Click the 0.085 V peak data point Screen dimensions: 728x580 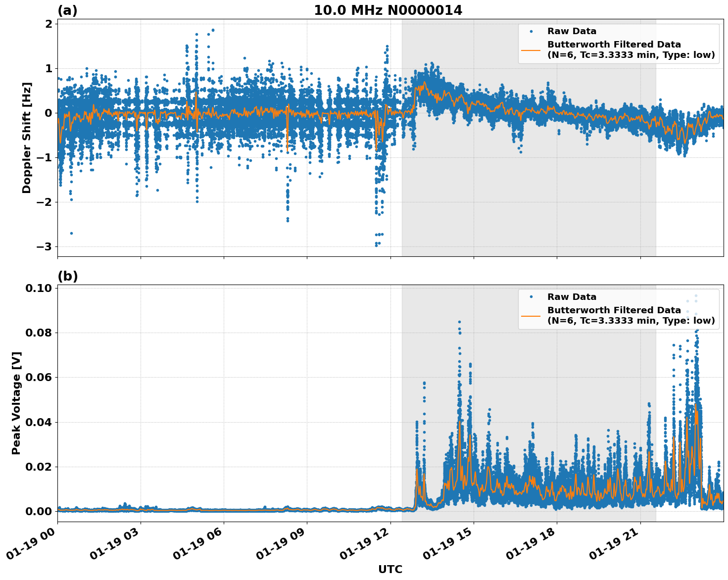pyautogui.click(x=460, y=321)
